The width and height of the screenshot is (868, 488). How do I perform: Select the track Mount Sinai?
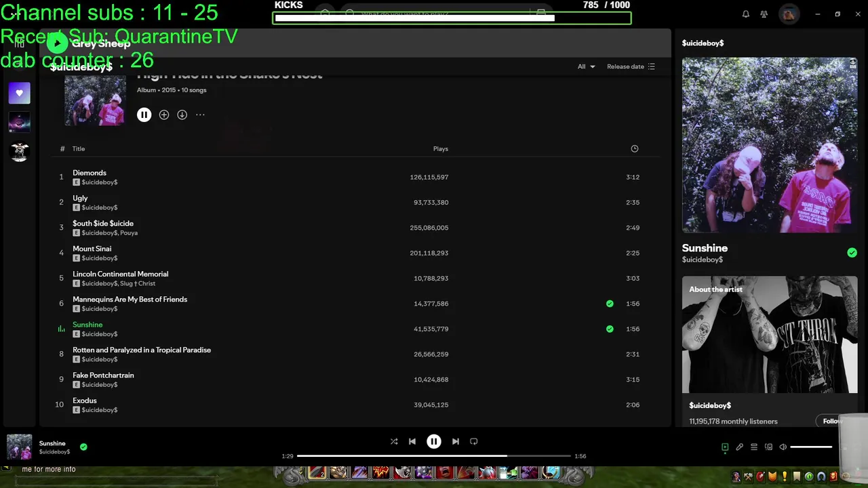pyautogui.click(x=92, y=249)
